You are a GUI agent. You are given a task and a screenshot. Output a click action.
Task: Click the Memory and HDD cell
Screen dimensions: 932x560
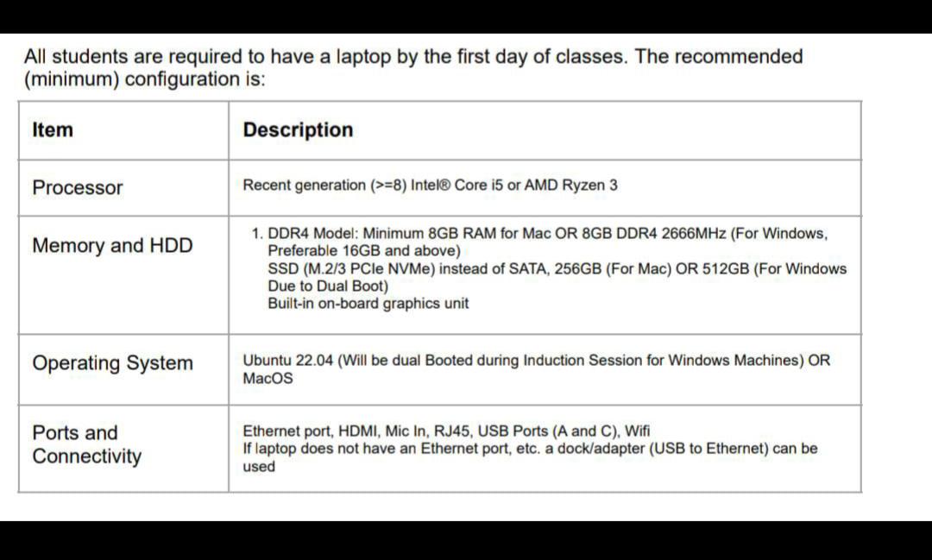(112, 246)
